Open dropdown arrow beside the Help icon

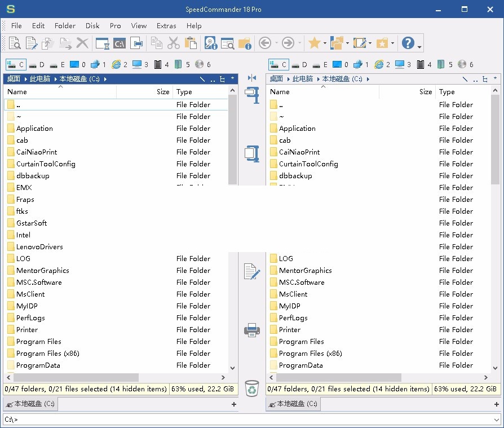pos(420,44)
